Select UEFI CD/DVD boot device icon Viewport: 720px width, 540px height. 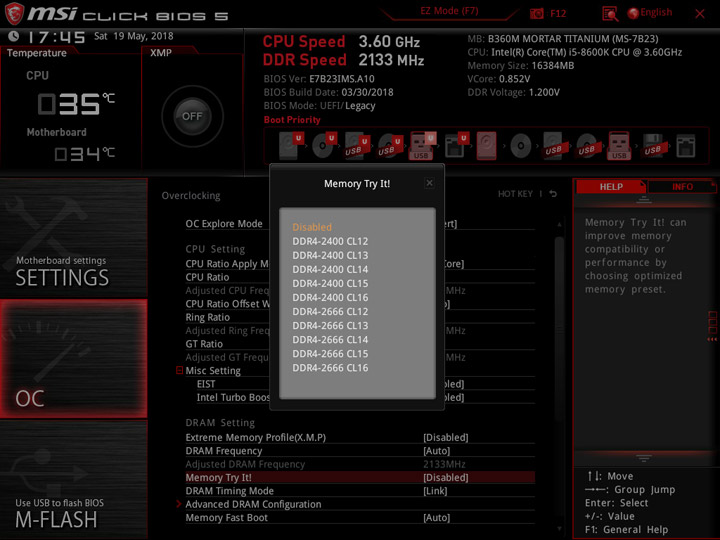tap(325, 146)
